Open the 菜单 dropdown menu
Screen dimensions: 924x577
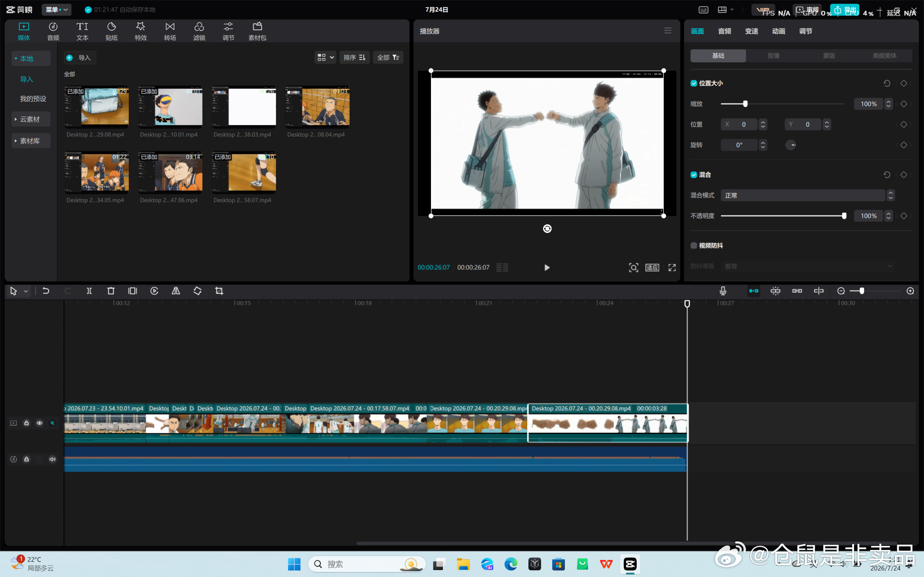(56, 9)
